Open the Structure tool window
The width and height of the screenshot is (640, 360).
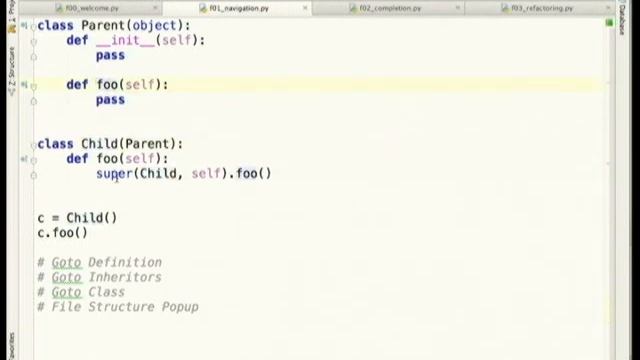click(x=12, y=70)
